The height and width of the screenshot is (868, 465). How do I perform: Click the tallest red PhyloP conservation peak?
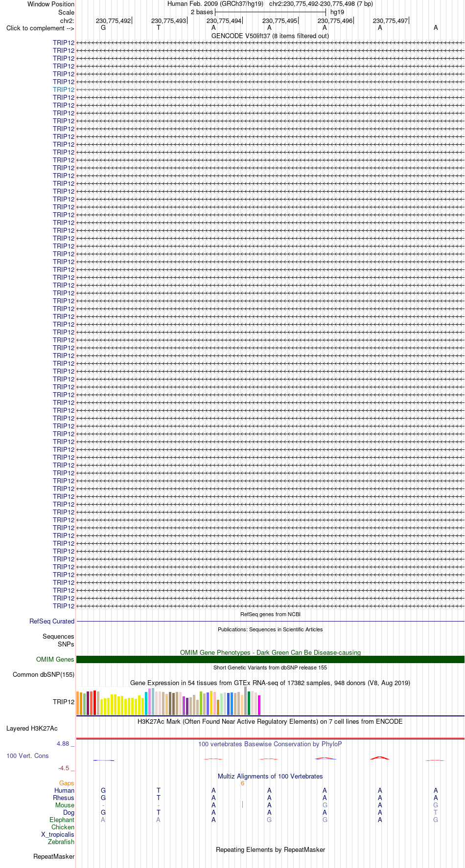click(380, 757)
